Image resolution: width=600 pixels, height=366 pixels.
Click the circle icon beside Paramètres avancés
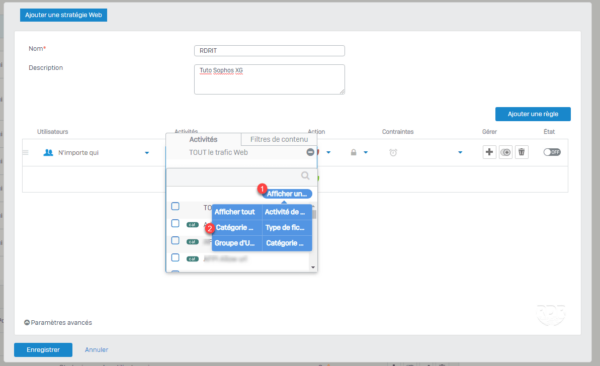pyautogui.click(x=27, y=322)
